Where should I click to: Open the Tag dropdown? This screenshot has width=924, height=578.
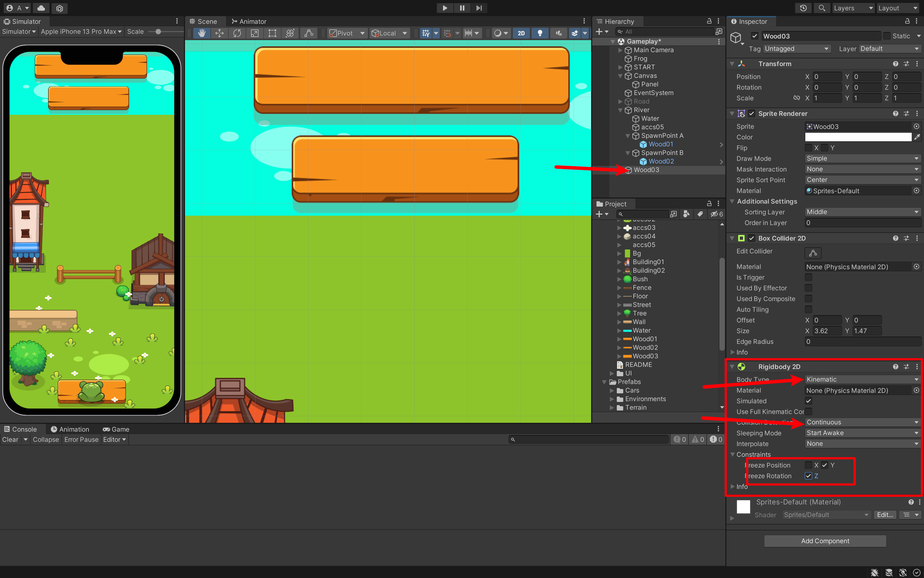click(x=797, y=48)
